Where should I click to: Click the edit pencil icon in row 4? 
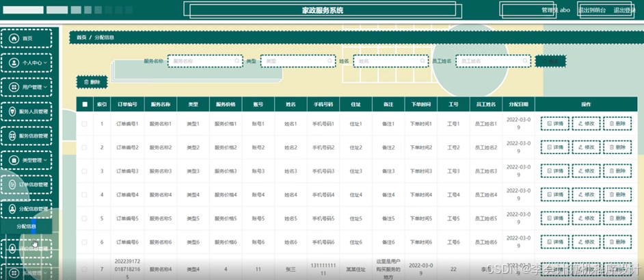point(580,194)
